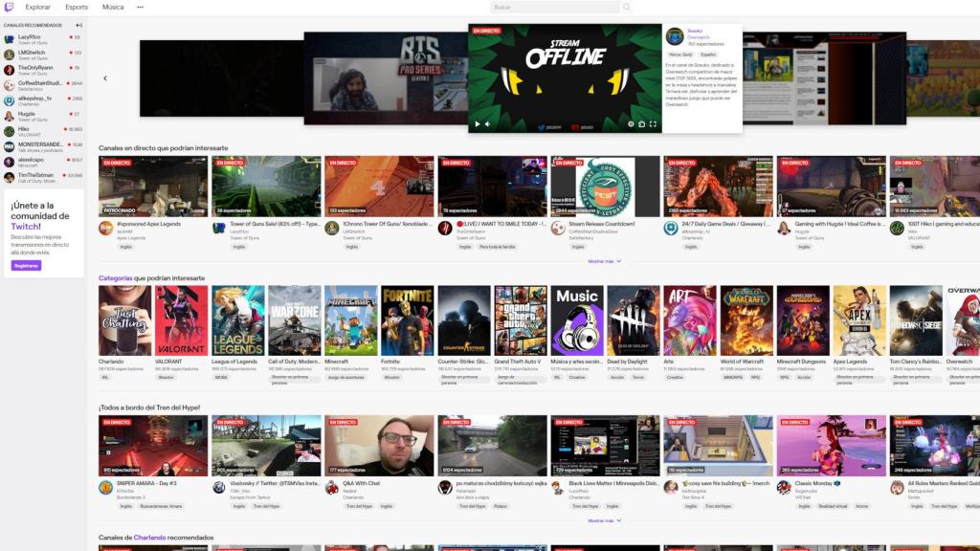Image resolution: width=980 pixels, height=551 pixels.
Task: Click alexelcapo avatar in sidebar
Action: click(9, 162)
